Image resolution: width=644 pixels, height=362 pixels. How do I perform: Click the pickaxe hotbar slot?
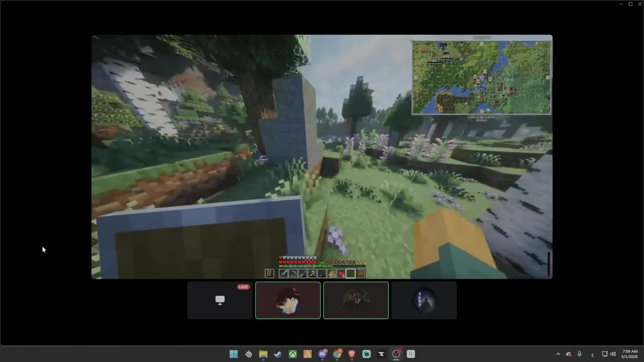(293, 273)
